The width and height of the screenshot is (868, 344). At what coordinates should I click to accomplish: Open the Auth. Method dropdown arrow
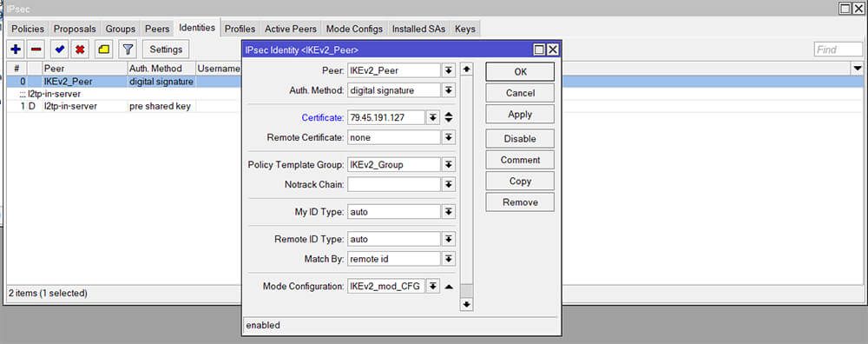[449, 90]
